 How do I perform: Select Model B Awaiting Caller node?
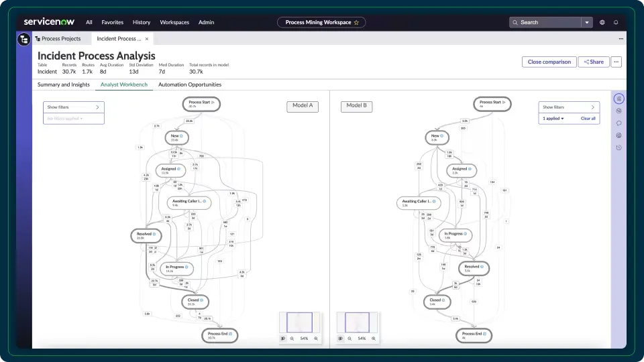pyautogui.click(x=419, y=202)
